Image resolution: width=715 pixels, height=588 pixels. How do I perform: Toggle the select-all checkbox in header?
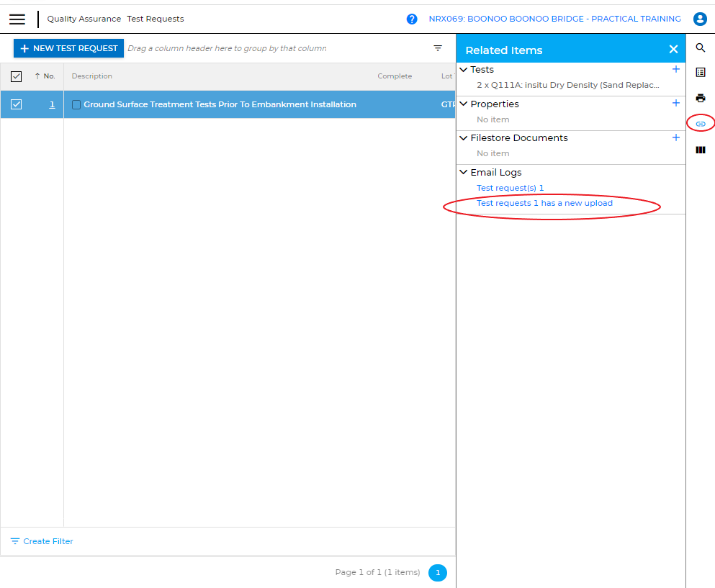point(17,76)
